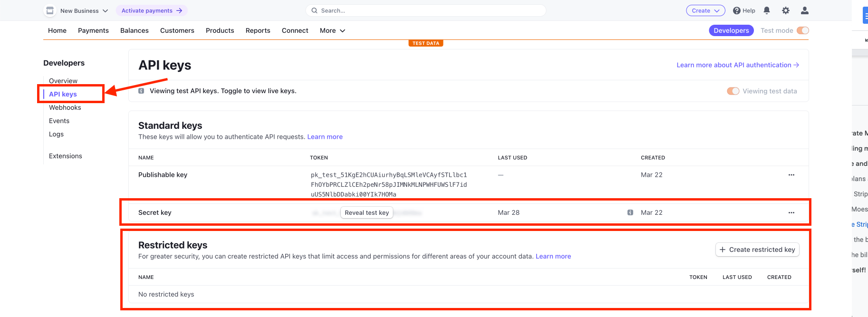Open the settings gear icon
Screen dimensions: 868x317
(x=786, y=10)
